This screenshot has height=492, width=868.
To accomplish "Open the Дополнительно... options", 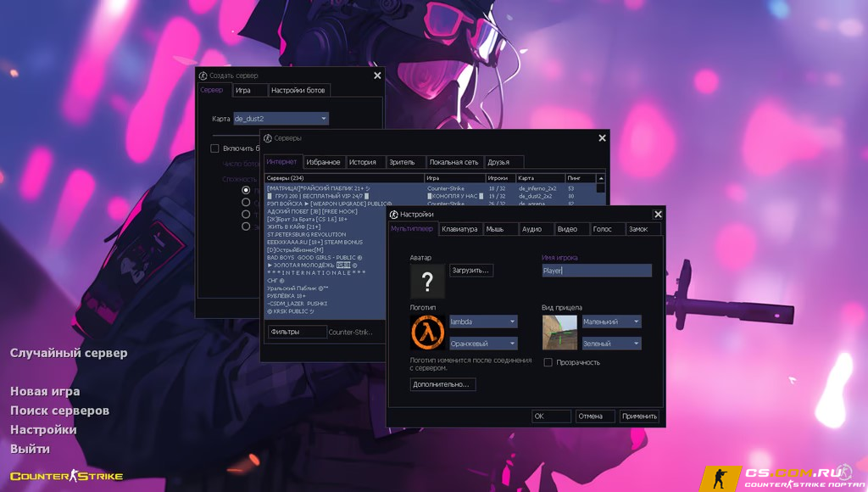I will pos(442,384).
